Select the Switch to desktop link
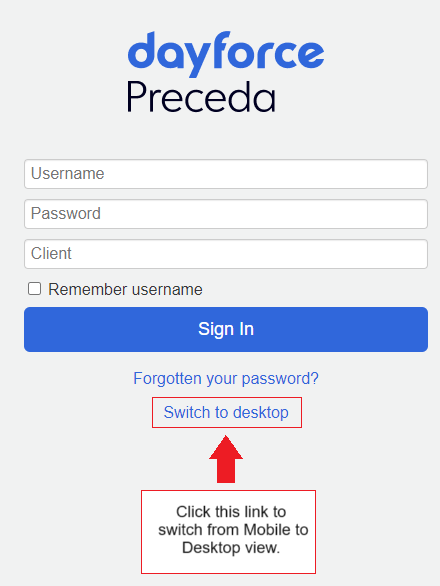The height and width of the screenshot is (586, 440). coord(226,413)
